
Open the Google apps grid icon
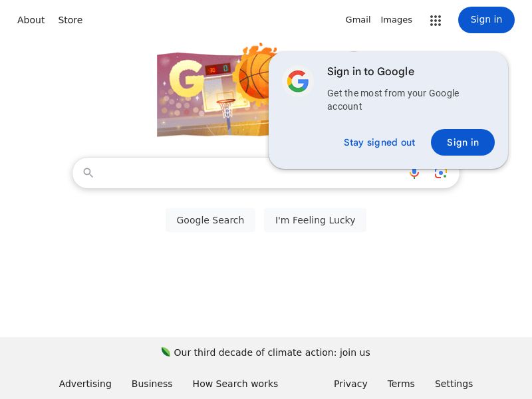(436, 21)
